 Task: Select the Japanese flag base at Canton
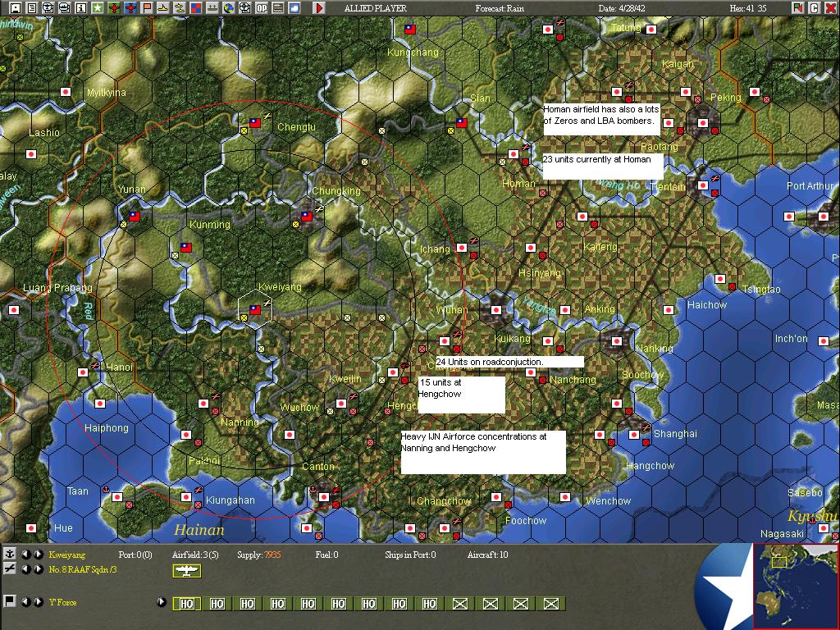pyautogui.click(x=323, y=497)
